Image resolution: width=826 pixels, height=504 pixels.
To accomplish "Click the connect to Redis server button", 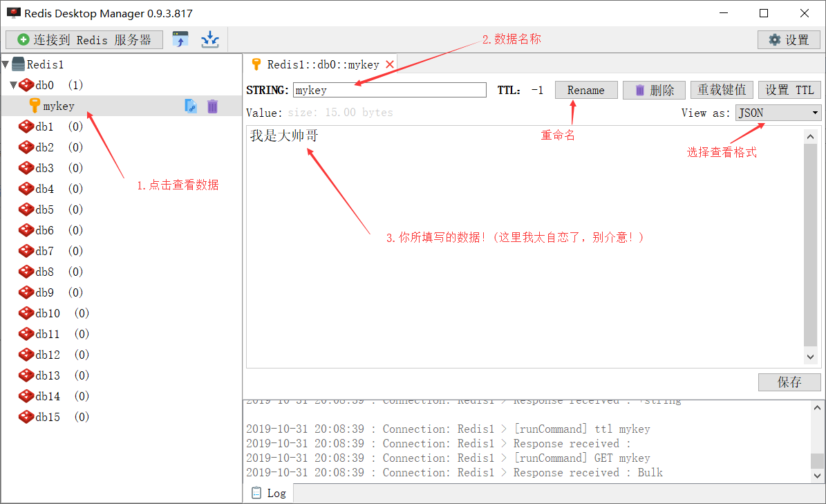I will click(84, 40).
